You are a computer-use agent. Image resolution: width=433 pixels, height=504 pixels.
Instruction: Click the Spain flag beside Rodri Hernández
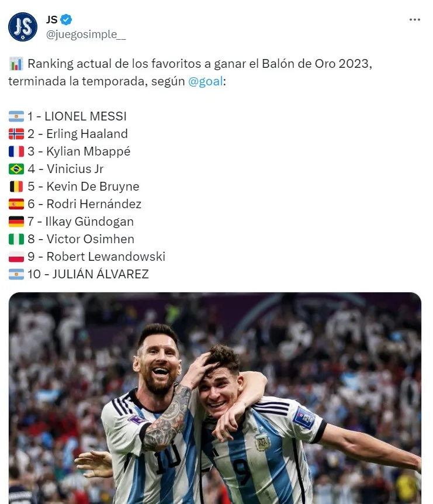click(16, 204)
